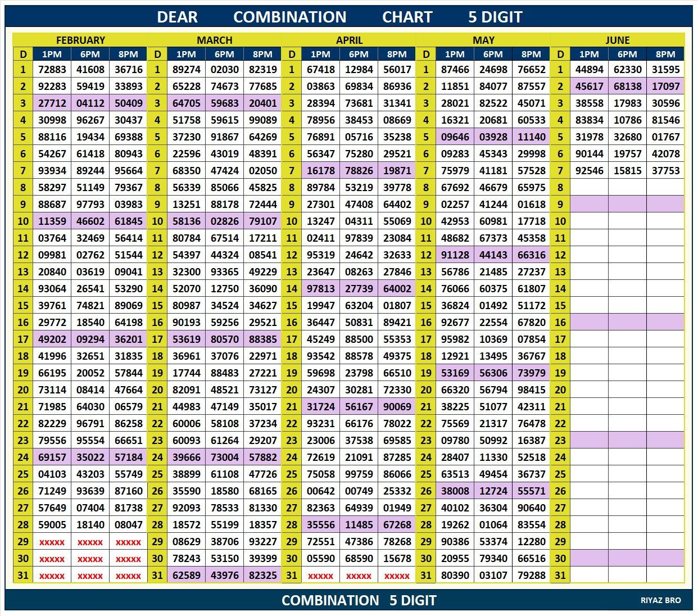698x616 pixels.
Task: Click the highlighted number 11359
Action: [52, 221]
